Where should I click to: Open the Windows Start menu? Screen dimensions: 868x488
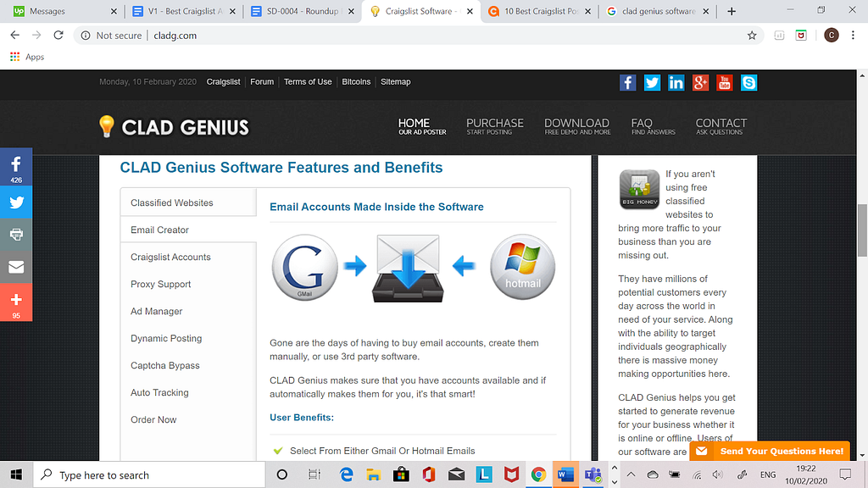[x=16, y=474]
